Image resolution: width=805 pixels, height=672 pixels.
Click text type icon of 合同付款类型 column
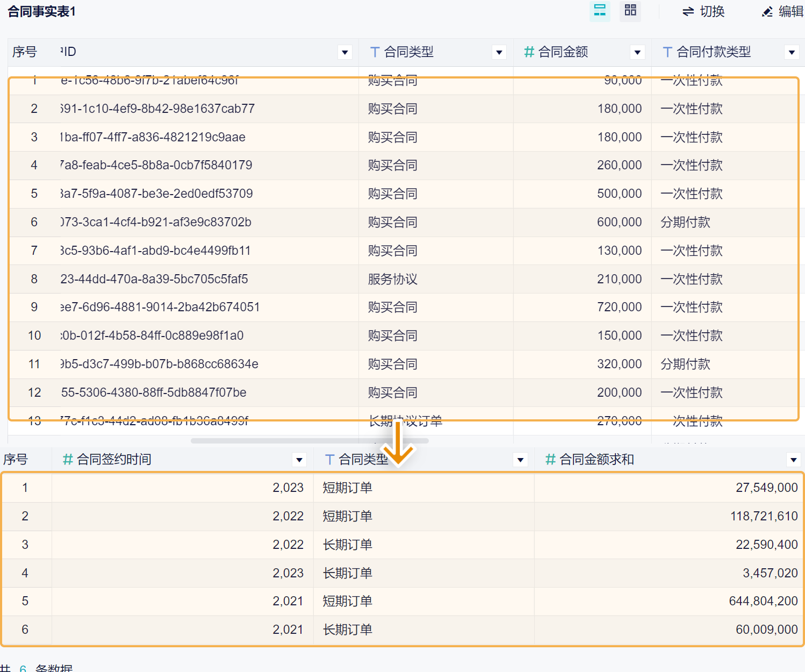pos(667,52)
